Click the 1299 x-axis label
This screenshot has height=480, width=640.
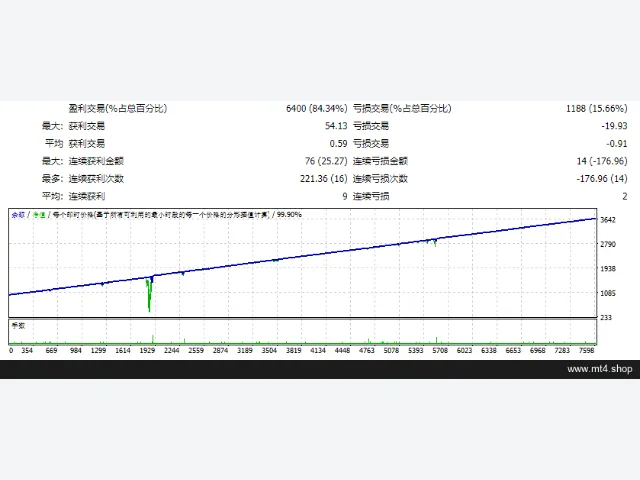(98, 350)
